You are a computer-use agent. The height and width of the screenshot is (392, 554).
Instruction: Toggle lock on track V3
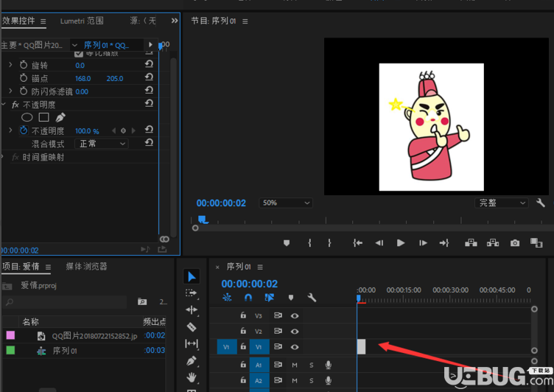[x=243, y=315]
